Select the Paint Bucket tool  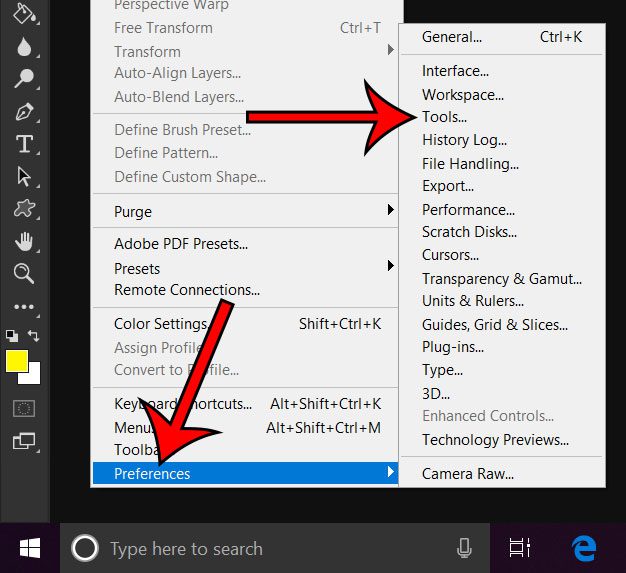click(x=24, y=14)
